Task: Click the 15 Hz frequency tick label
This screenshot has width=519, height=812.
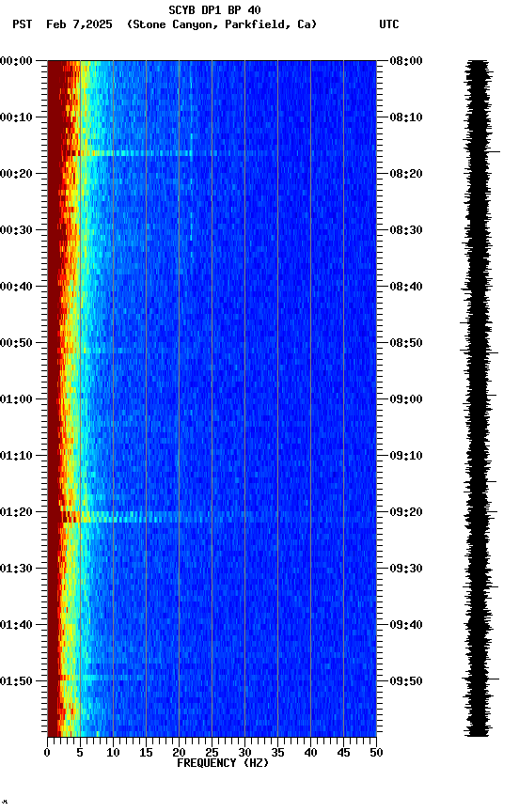Action: (x=146, y=753)
